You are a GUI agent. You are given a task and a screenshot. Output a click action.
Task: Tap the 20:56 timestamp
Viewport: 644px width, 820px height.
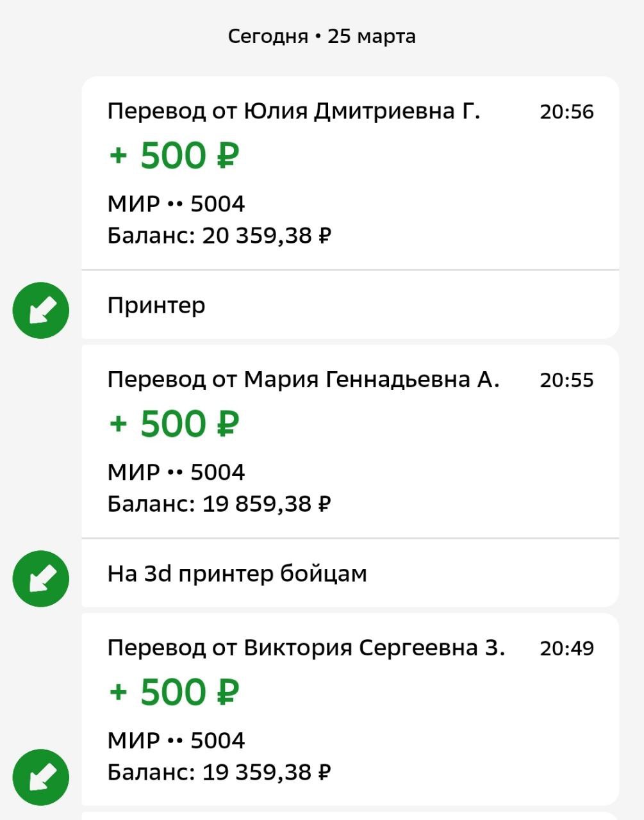(566, 112)
